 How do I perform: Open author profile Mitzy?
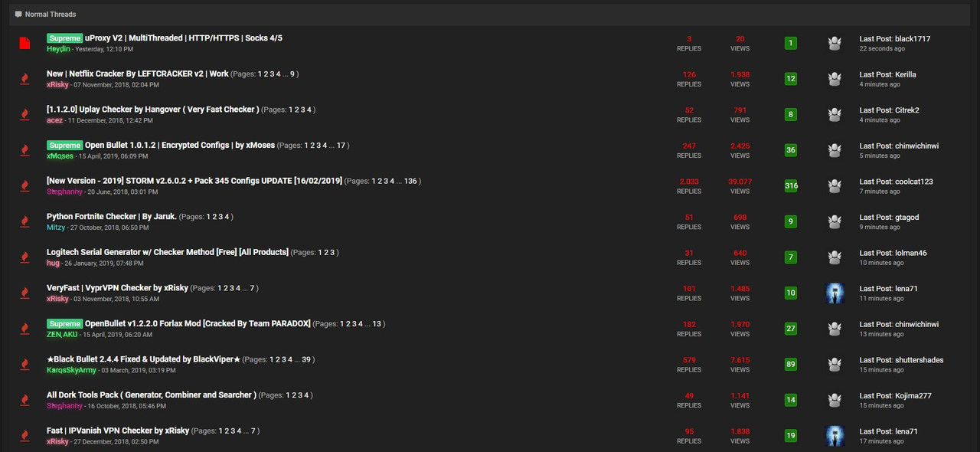(56, 228)
